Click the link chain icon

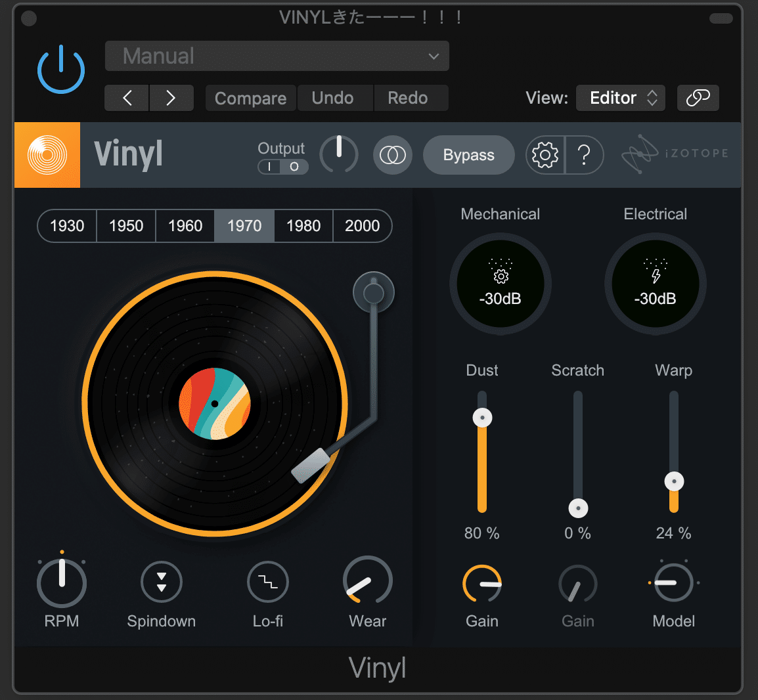coord(698,98)
